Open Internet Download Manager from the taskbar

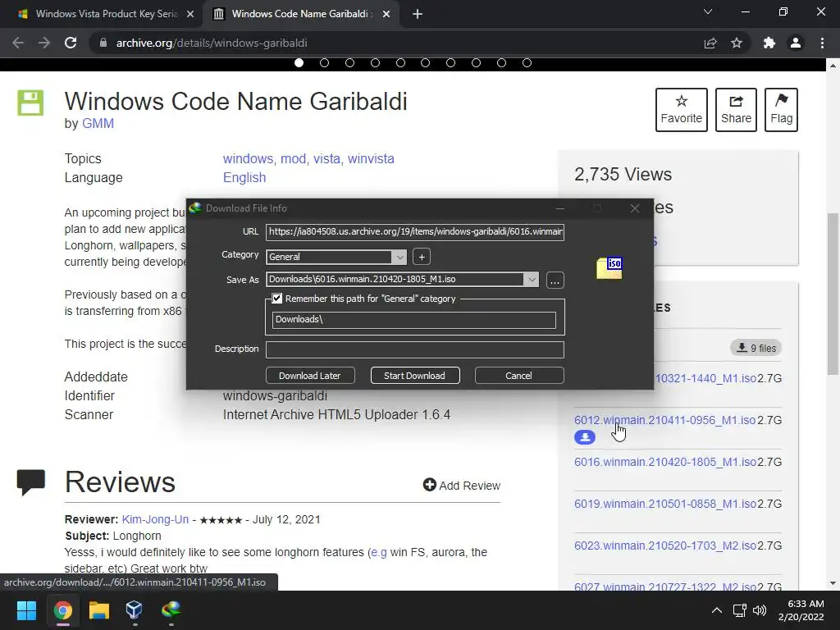pos(171,610)
